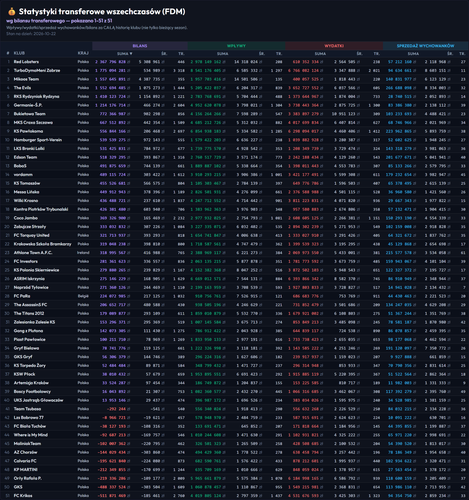
Task: Select the FC Krikos club name
Action: click(x=23, y=495)
